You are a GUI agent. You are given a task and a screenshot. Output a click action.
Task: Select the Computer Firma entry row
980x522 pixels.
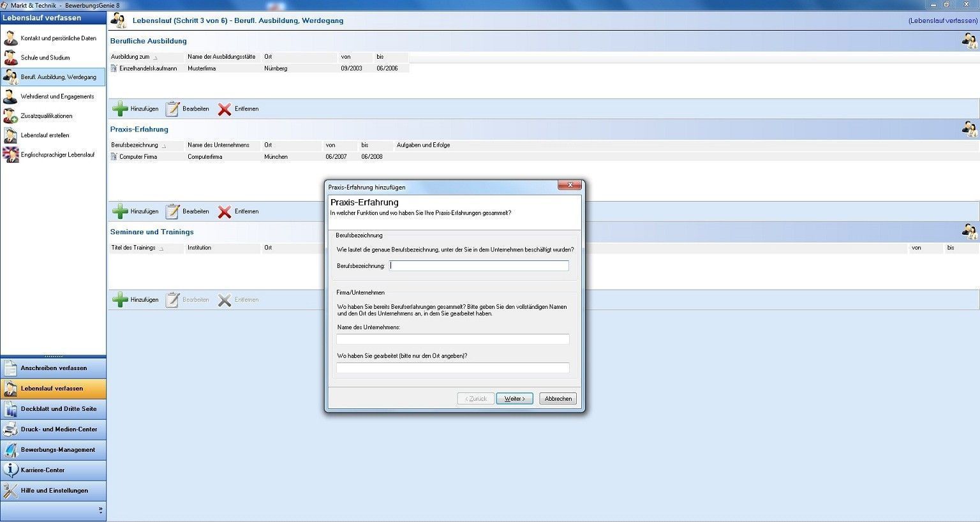tap(138, 157)
